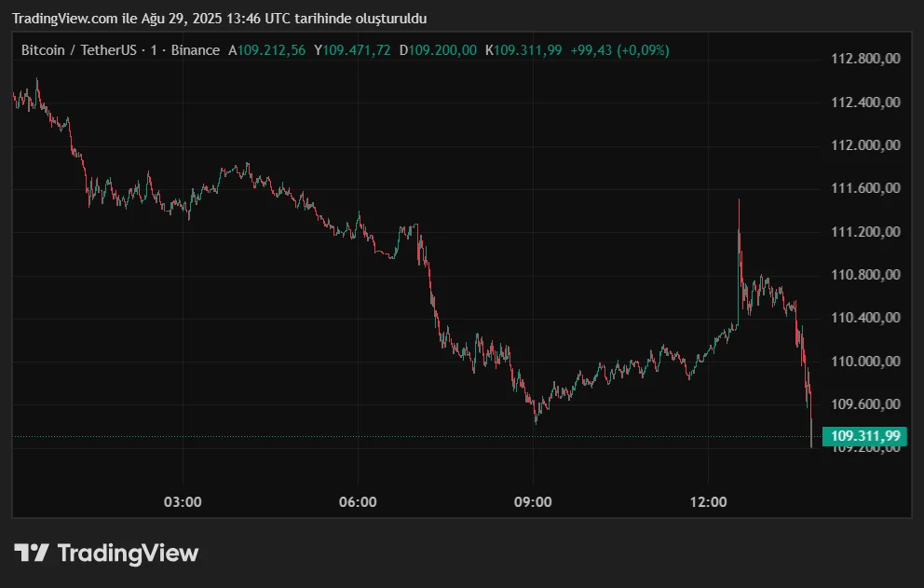Click the 09:00 time axis label
Screen dimensions: 924x588
[533, 502]
